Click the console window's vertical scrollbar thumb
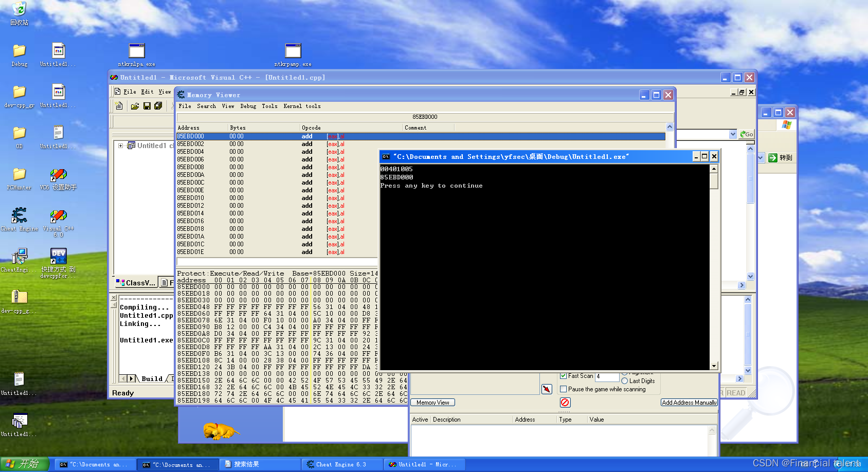The height and width of the screenshot is (472, 868). tap(714, 181)
